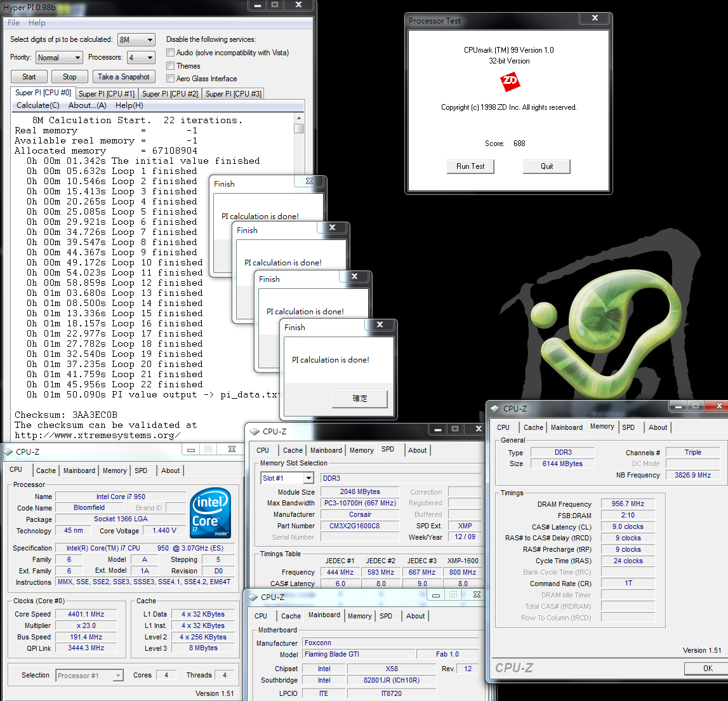The image size is (728, 701).
Task: Enable the Audio service checkbox
Action: click(170, 53)
